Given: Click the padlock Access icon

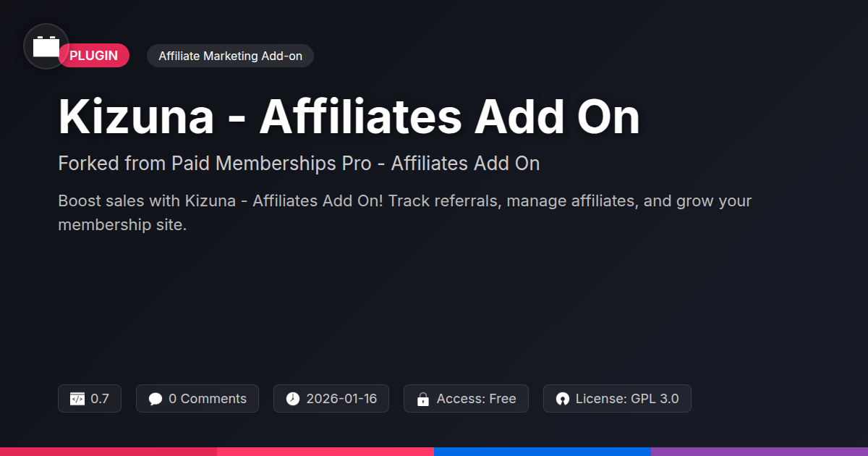Looking at the screenshot, I should pos(423,399).
